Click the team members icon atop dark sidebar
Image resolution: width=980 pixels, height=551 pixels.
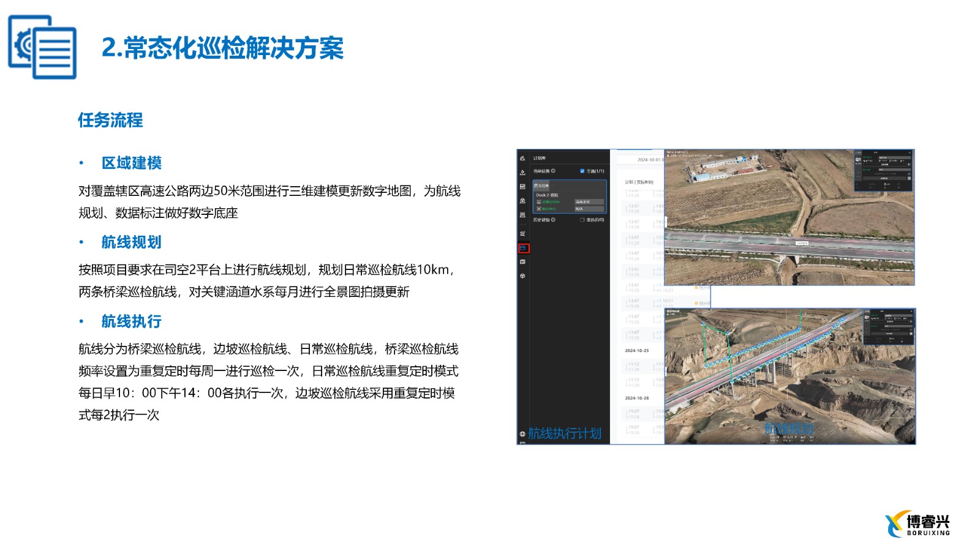(x=522, y=159)
